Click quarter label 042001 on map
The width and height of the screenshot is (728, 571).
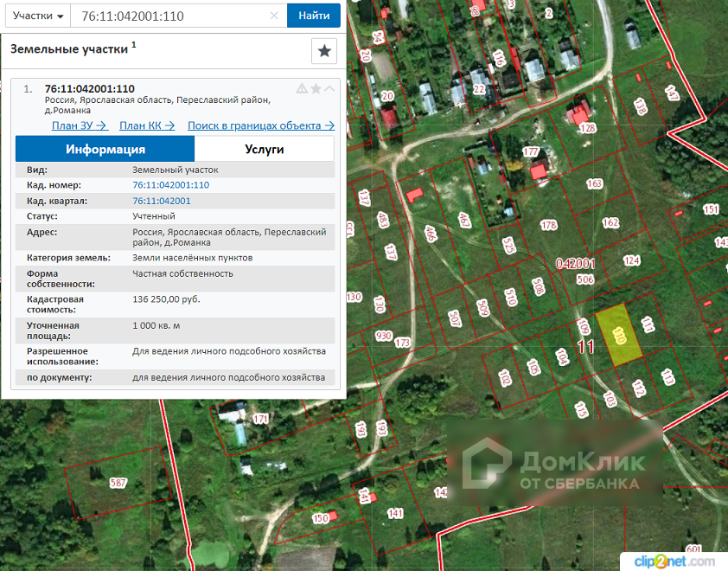(x=575, y=264)
